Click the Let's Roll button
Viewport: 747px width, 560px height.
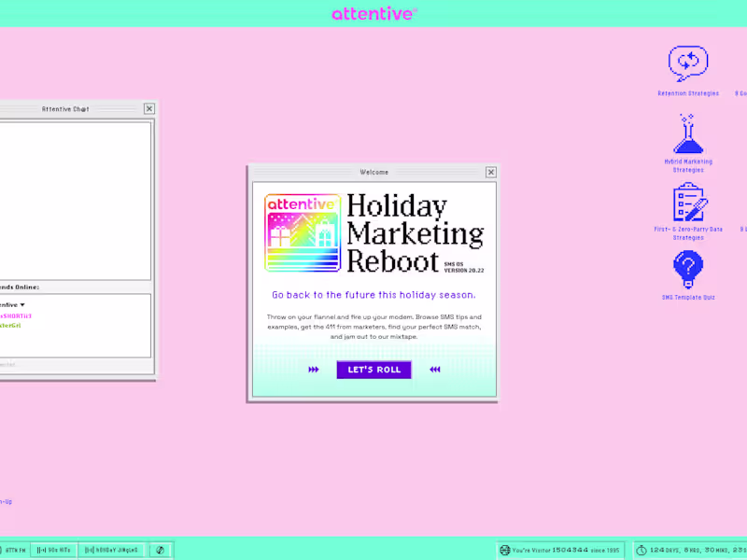point(374,370)
